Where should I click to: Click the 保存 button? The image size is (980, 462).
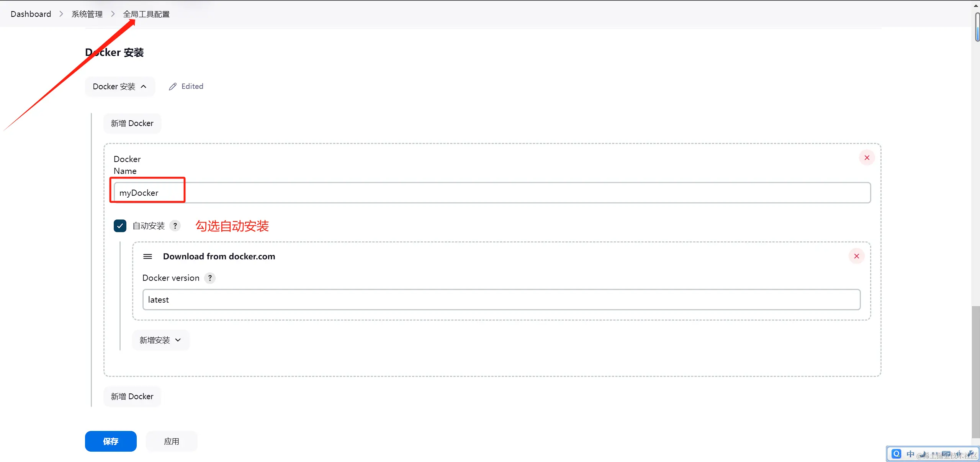[111, 441]
